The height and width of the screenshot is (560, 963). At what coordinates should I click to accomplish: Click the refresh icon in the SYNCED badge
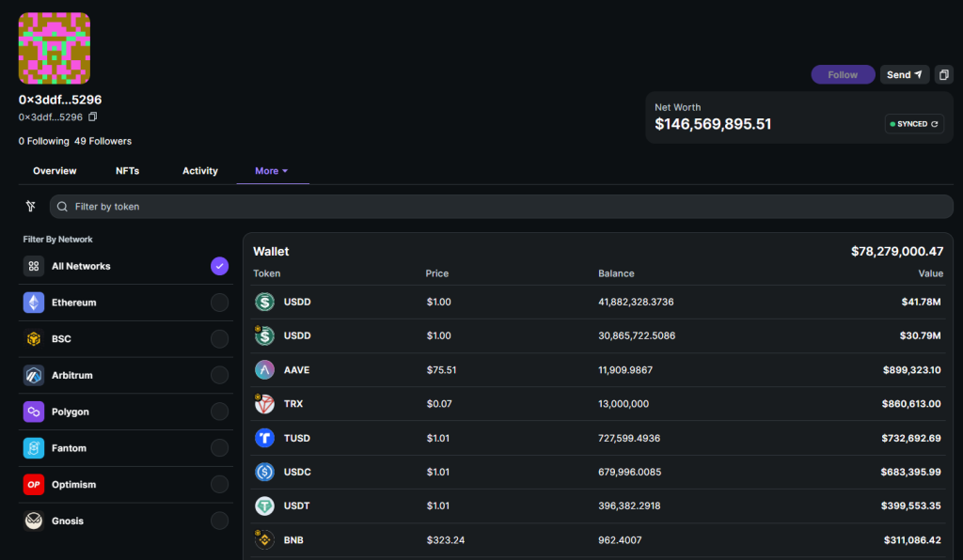[934, 124]
